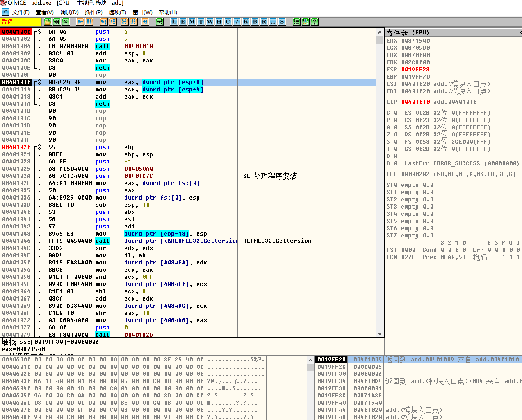Select the add eax, ecx instruction
522x420 pixels.
(188, 97)
